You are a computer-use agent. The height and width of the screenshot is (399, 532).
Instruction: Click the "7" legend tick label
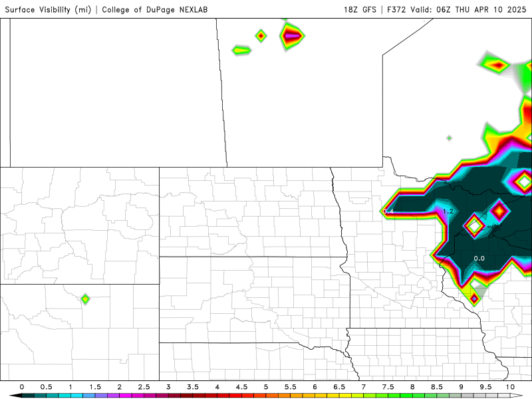pyautogui.click(x=364, y=387)
